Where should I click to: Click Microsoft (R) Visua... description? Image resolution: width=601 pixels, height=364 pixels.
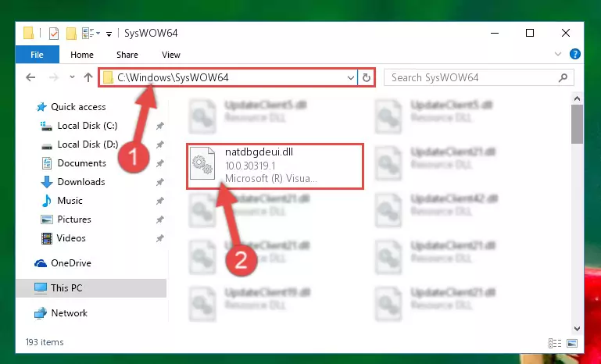pyautogui.click(x=271, y=179)
